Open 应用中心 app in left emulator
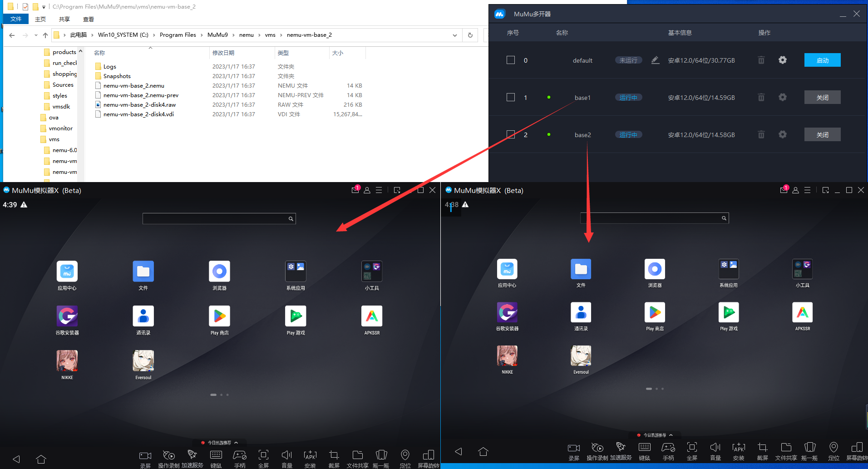The image size is (868, 469). (67, 272)
